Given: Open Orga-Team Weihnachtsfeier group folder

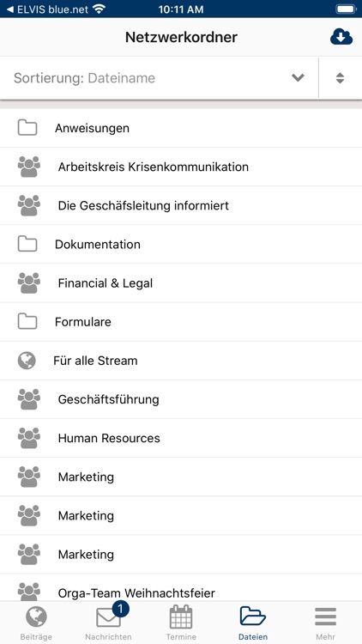Looking at the screenshot, I should point(181,590).
